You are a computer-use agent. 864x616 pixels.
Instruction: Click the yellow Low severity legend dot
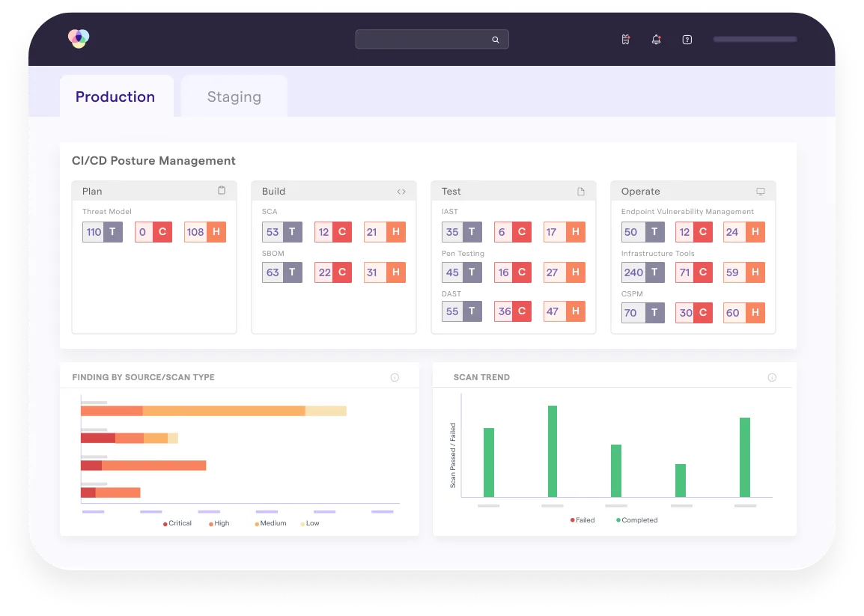304,522
